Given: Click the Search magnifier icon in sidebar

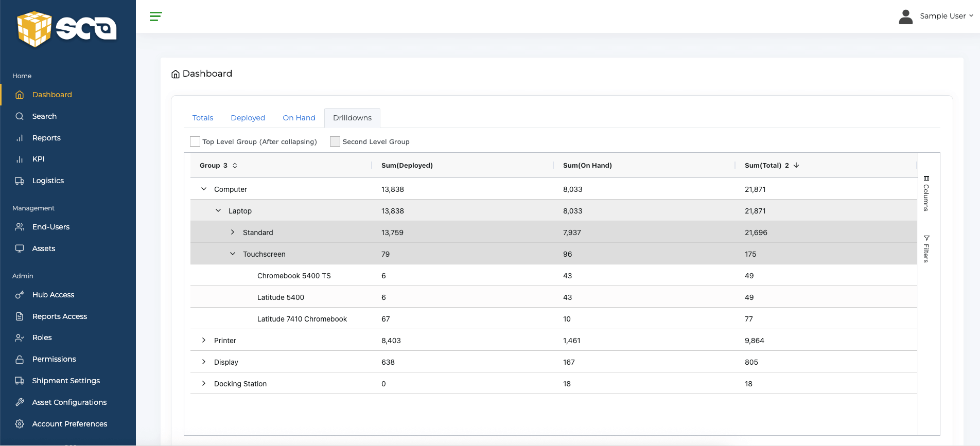Looking at the screenshot, I should [x=20, y=116].
